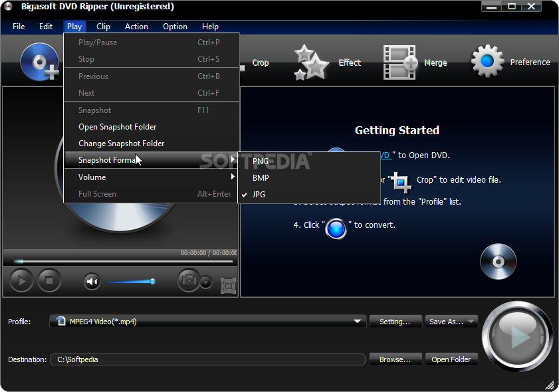559x392 pixels.
Task: Open the Effect stars icon
Action: (x=311, y=62)
